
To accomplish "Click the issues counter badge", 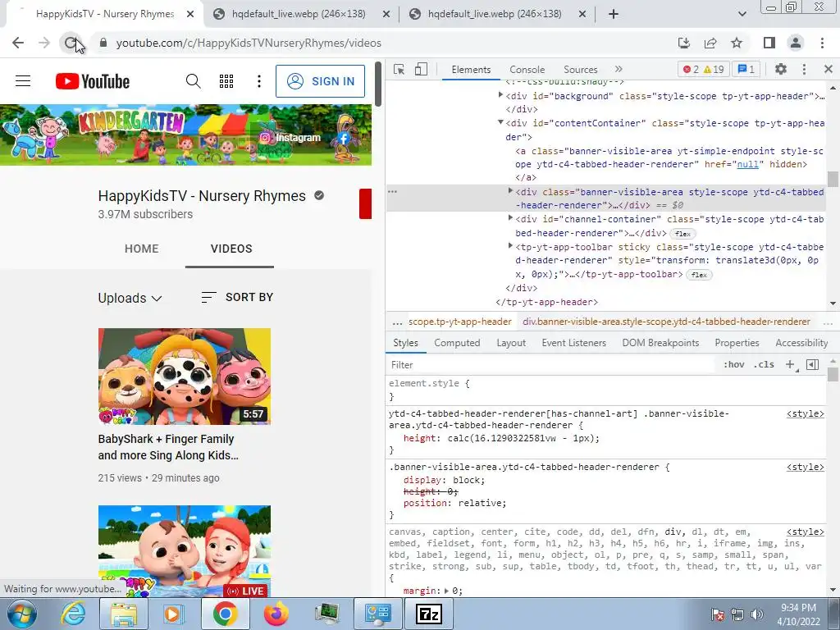I will tap(746, 69).
